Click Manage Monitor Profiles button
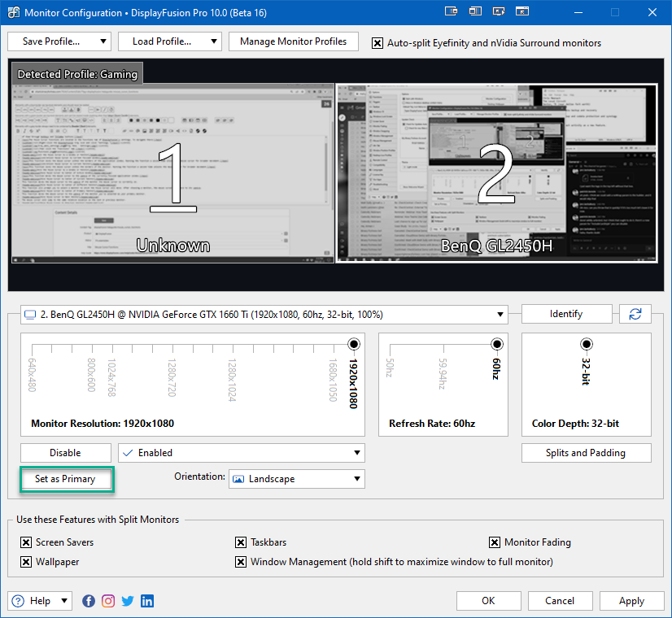 click(294, 41)
